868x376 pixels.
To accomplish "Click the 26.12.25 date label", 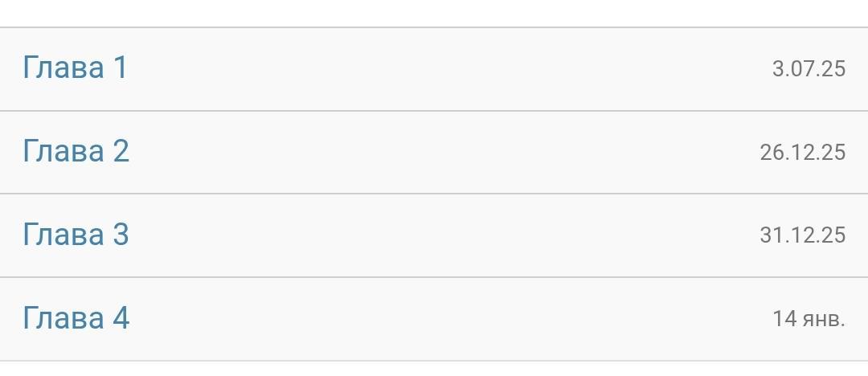I will coord(802,152).
